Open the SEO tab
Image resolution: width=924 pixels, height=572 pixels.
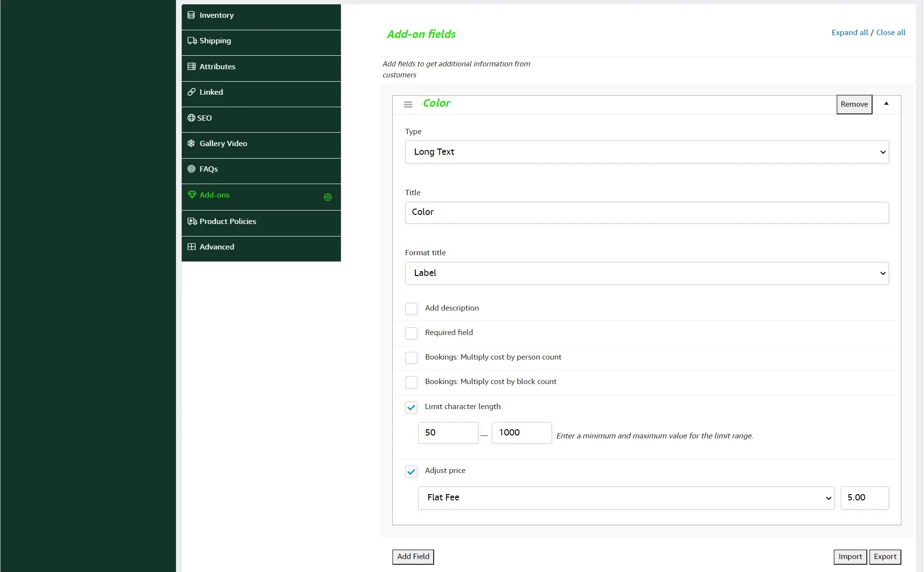point(261,120)
